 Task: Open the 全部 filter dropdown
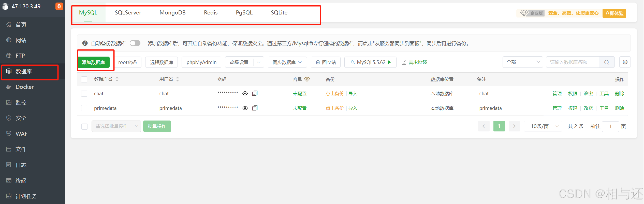[523, 62]
